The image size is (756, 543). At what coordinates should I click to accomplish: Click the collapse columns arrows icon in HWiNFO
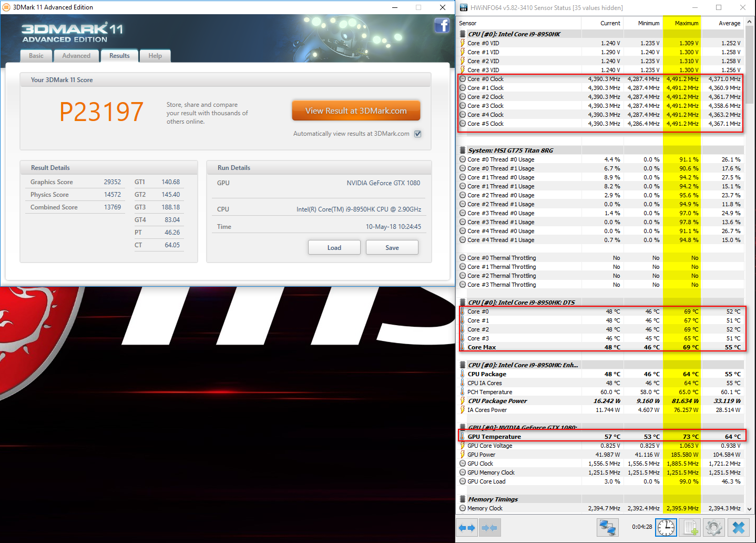pos(489,527)
